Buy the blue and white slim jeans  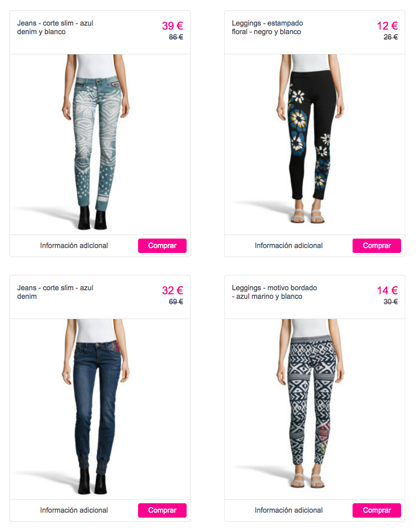coord(162,246)
